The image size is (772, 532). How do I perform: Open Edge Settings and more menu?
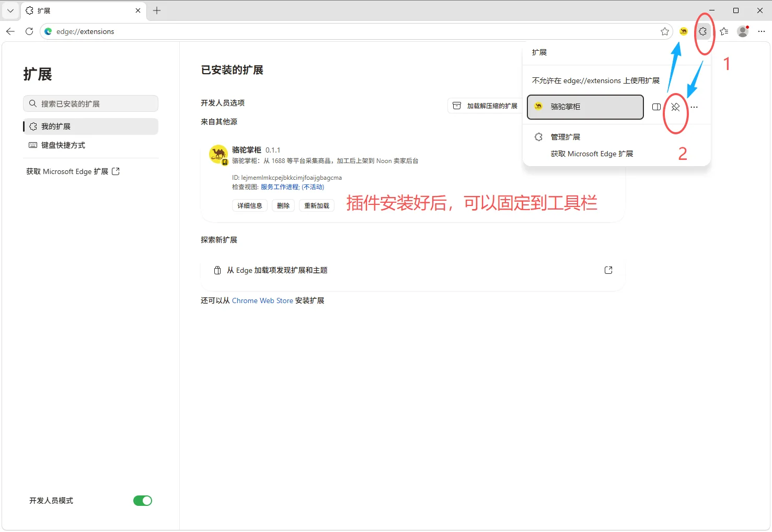(762, 31)
